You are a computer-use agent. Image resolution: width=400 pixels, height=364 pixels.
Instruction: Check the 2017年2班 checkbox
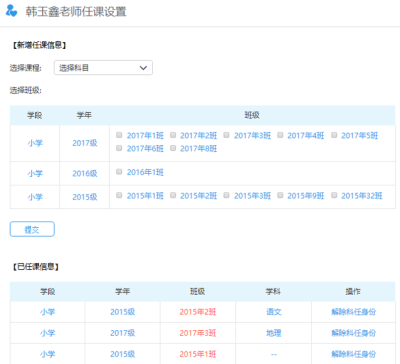pos(173,135)
